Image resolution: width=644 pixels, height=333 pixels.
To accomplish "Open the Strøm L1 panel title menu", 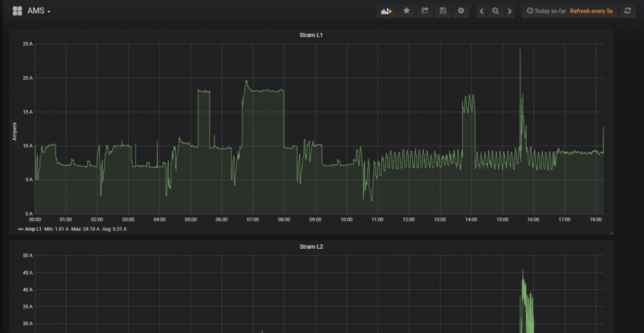I will point(312,35).
